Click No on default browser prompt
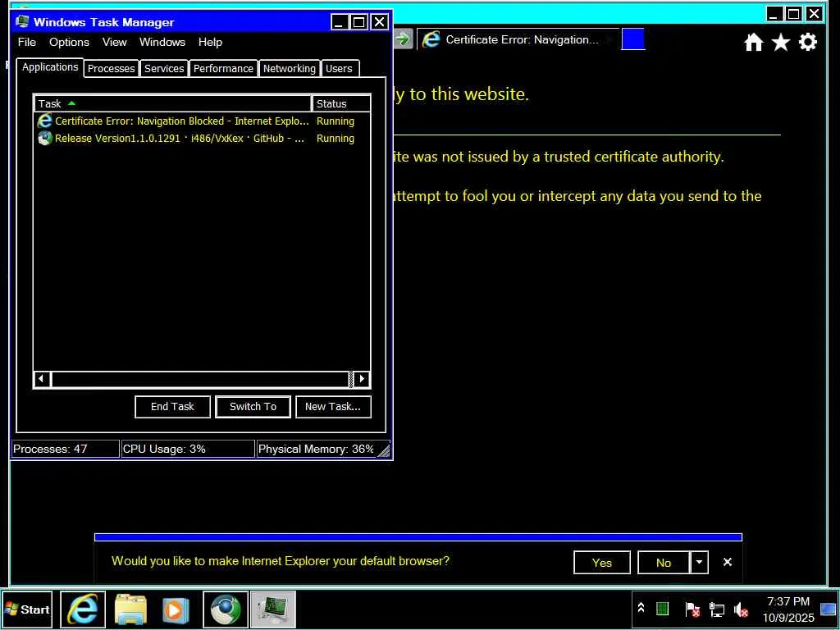Image resolution: width=840 pixels, height=630 pixels. pos(663,563)
